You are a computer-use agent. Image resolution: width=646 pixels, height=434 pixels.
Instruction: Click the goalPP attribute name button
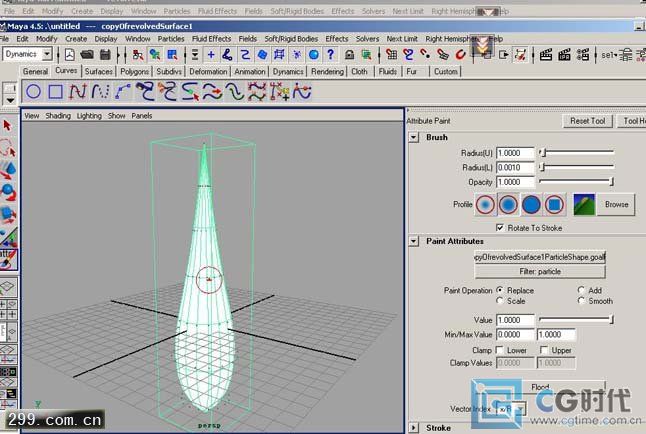point(540,257)
